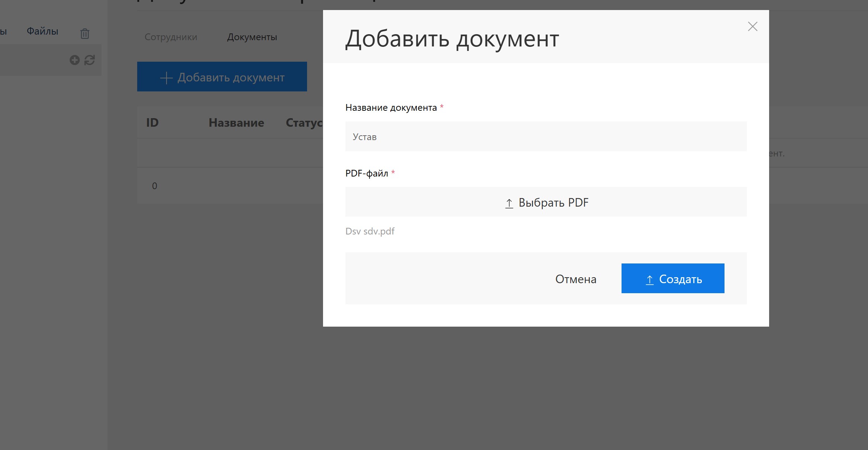Click the plus circle icon in the sidebar
Image resolution: width=868 pixels, height=450 pixels.
click(75, 60)
